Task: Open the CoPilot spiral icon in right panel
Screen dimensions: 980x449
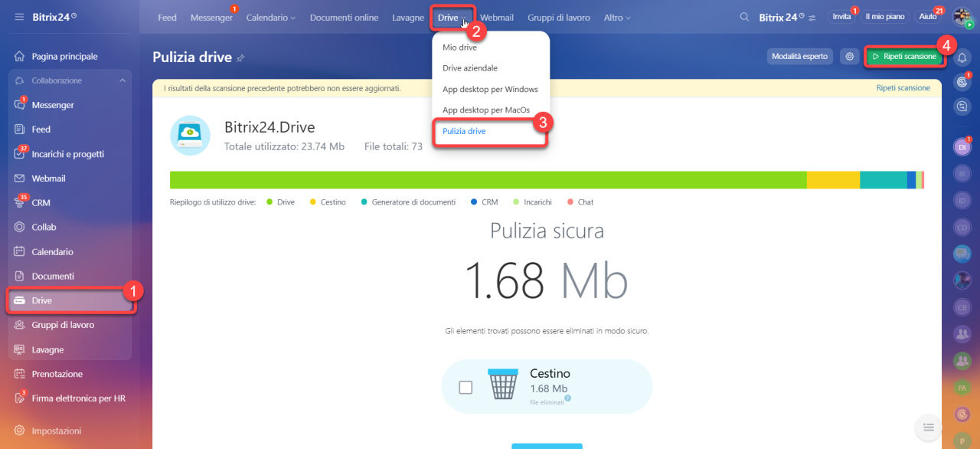Action: click(962, 82)
